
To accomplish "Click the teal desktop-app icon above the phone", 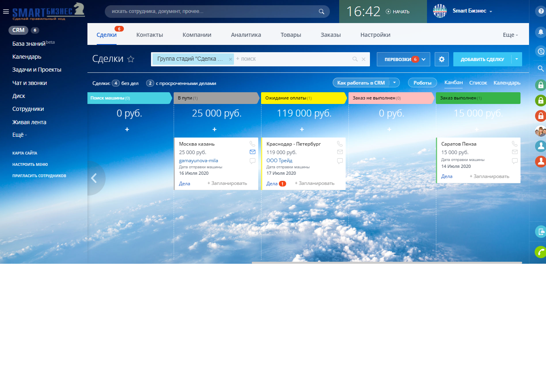I will click(x=541, y=231).
